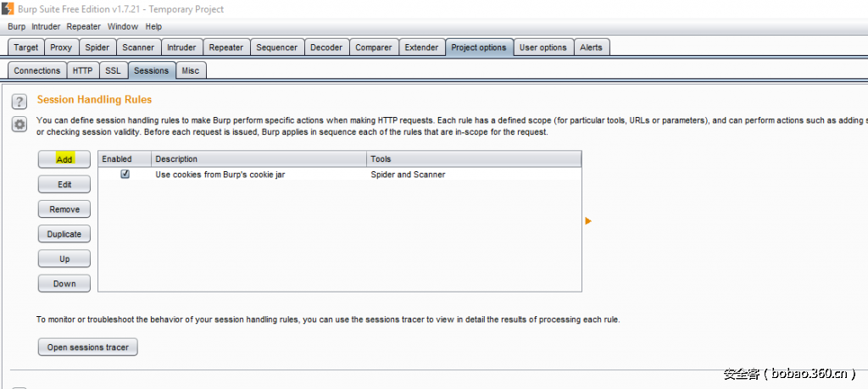Select the Sessions sub-tab
The width and height of the screenshot is (868, 389).
(x=151, y=71)
